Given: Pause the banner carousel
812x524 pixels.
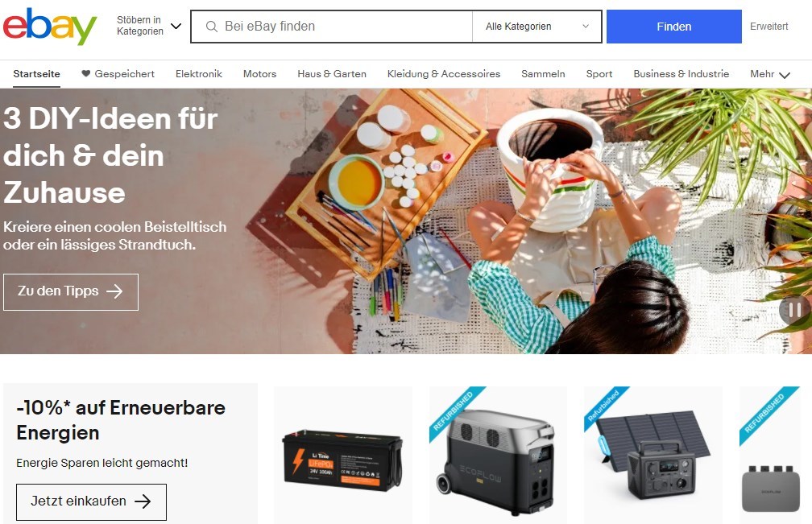Looking at the screenshot, I should pyautogui.click(x=795, y=310).
